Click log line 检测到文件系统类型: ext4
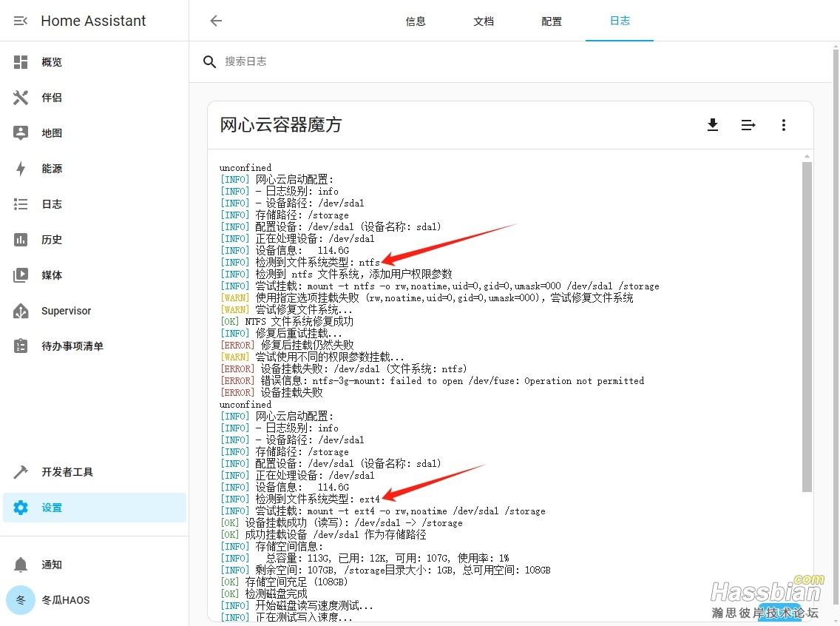 pos(300,499)
